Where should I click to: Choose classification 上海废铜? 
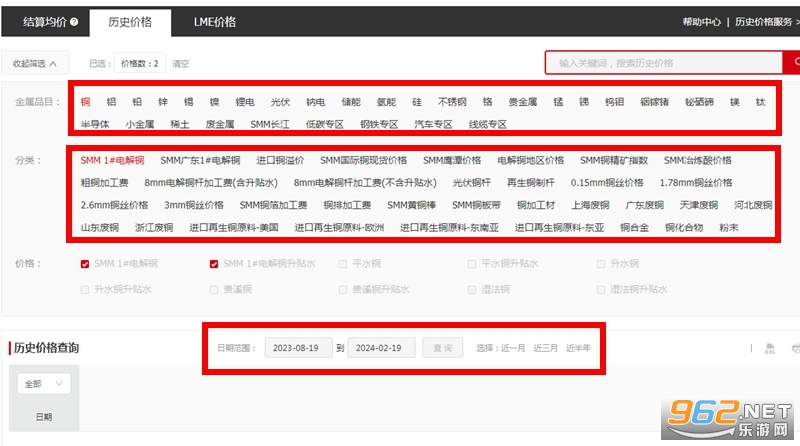(x=590, y=205)
